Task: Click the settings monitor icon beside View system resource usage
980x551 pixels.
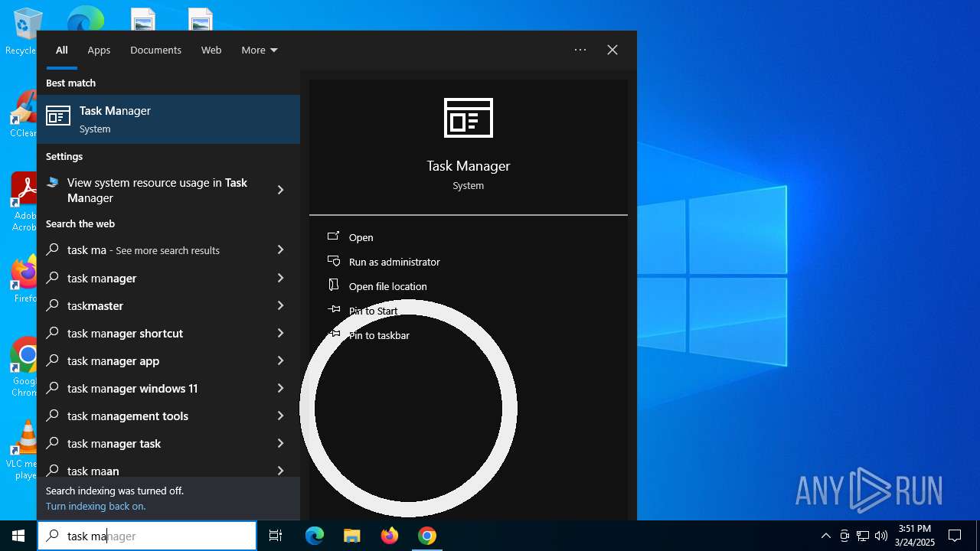Action: coord(53,183)
